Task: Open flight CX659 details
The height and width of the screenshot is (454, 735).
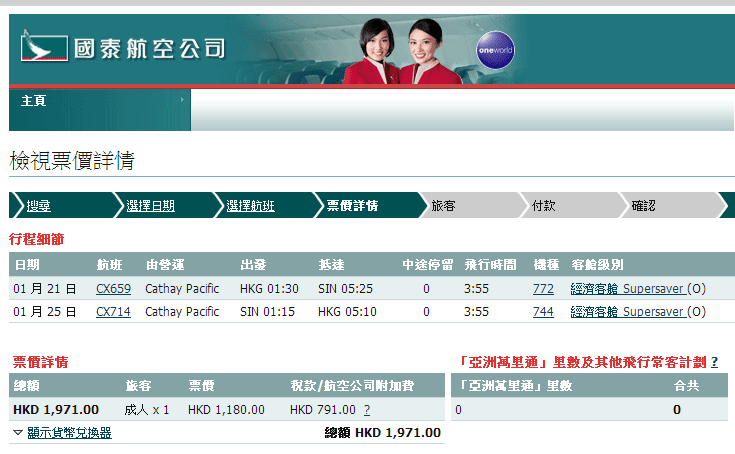Action: tap(113, 288)
